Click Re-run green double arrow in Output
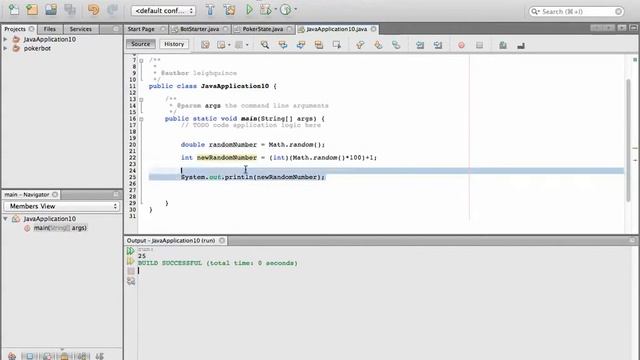 (131, 251)
